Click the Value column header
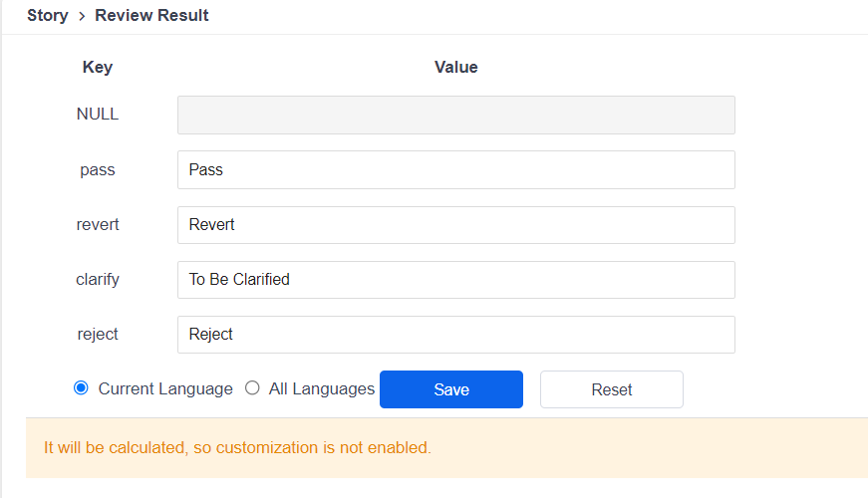The image size is (868, 498). [x=456, y=67]
